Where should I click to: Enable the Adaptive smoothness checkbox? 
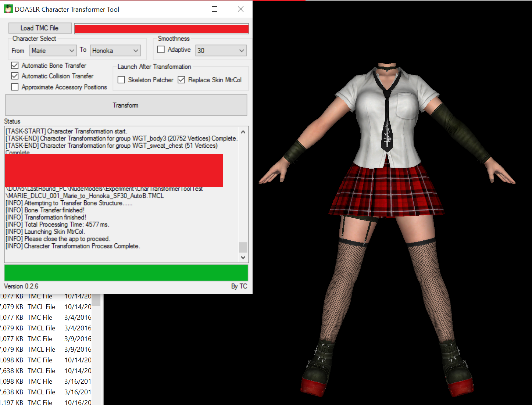[161, 50]
